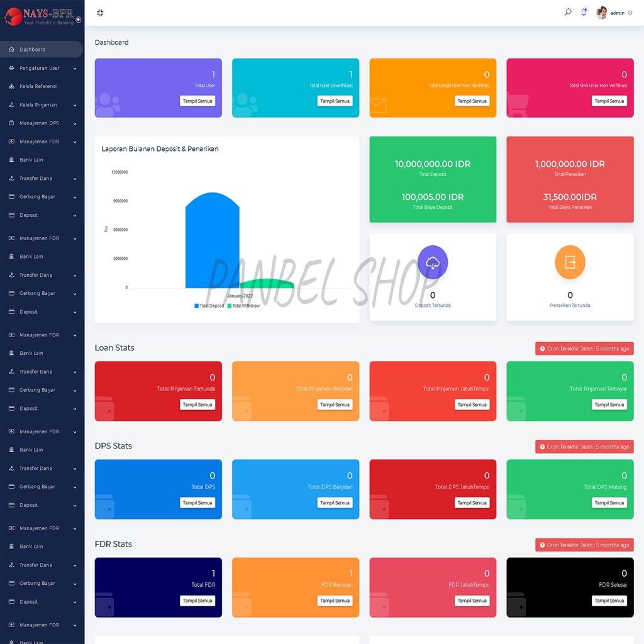Click clock icon in DPS Stats cron badge

point(542,447)
